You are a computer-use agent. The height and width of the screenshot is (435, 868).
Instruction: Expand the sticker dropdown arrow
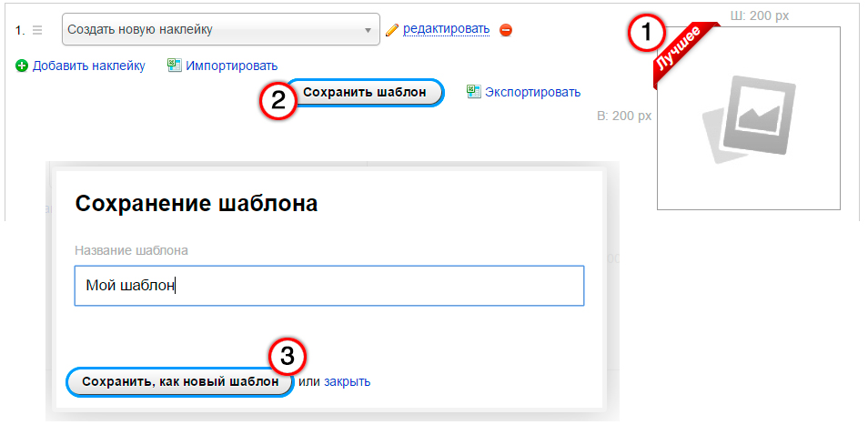368,30
